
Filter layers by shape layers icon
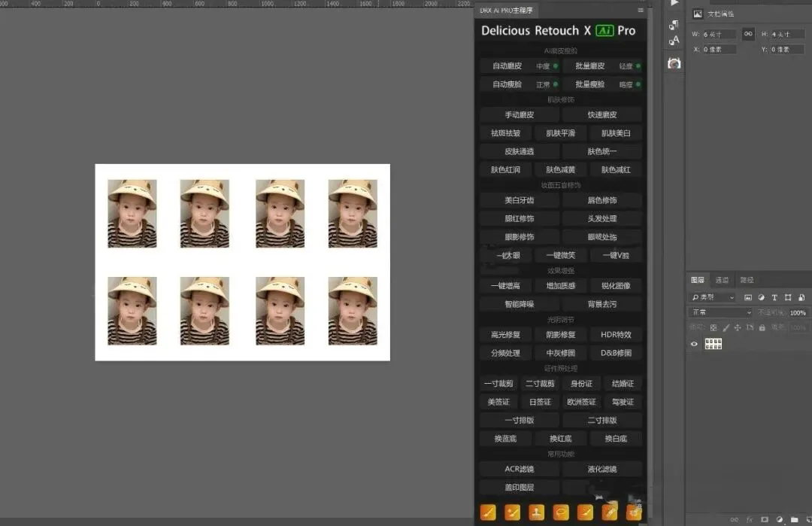[x=788, y=297]
